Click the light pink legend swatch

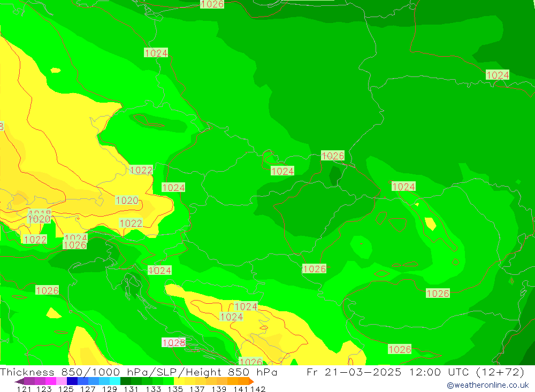(x=62, y=381)
